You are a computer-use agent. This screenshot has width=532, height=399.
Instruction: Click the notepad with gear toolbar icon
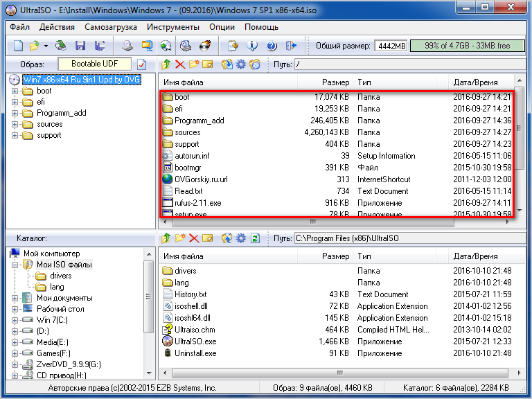pos(233,46)
